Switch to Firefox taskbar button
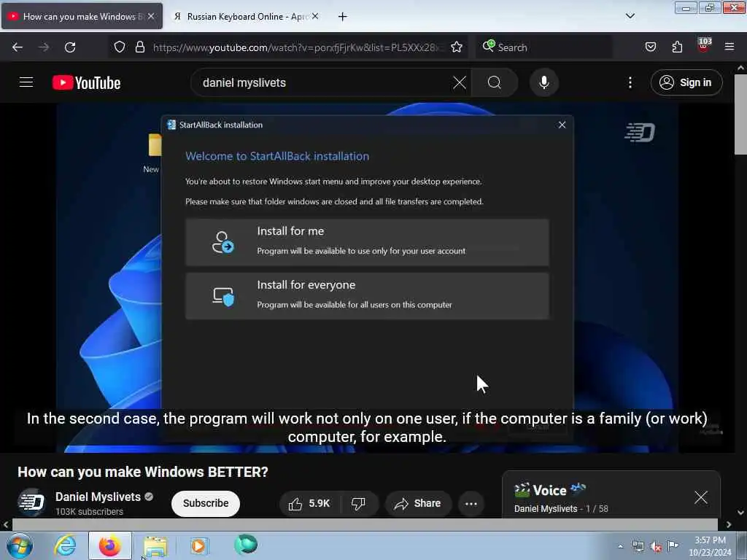Image resolution: width=747 pixels, height=560 pixels. 109,545
